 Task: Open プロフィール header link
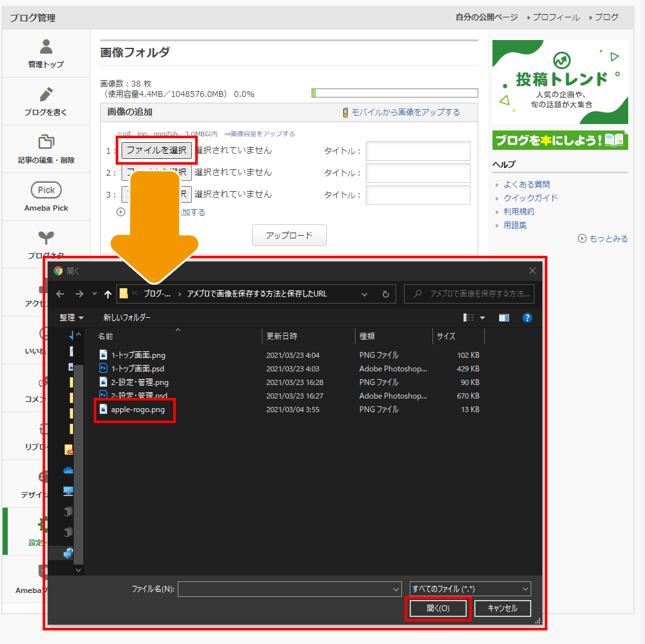556,17
